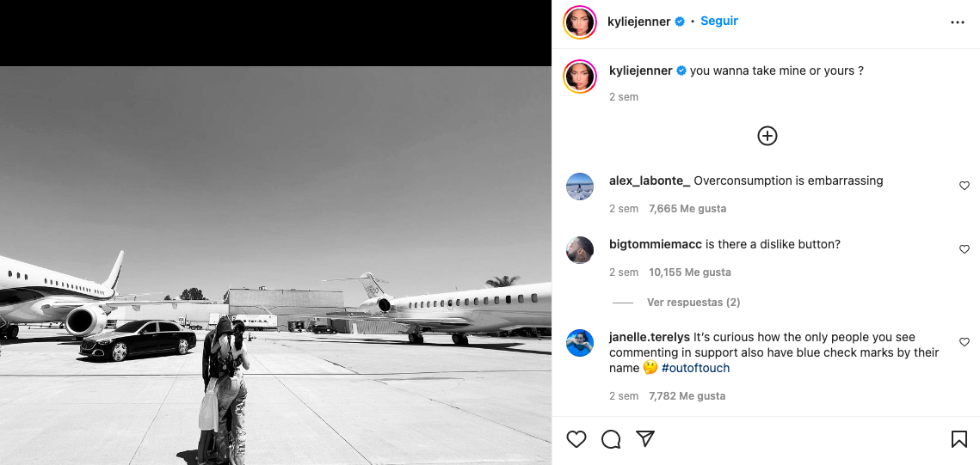
Task: Expand Ver respuestas (2) replies
Action: coord(693,303)
